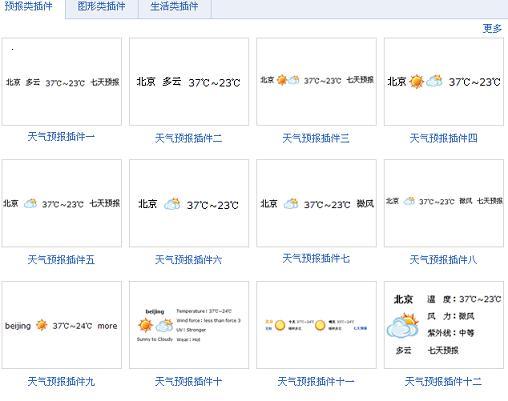The height and width of the screenshot is (401, 508).
Task: Switch to the 图形类插件 tab
Action: [x=101, y=6]
